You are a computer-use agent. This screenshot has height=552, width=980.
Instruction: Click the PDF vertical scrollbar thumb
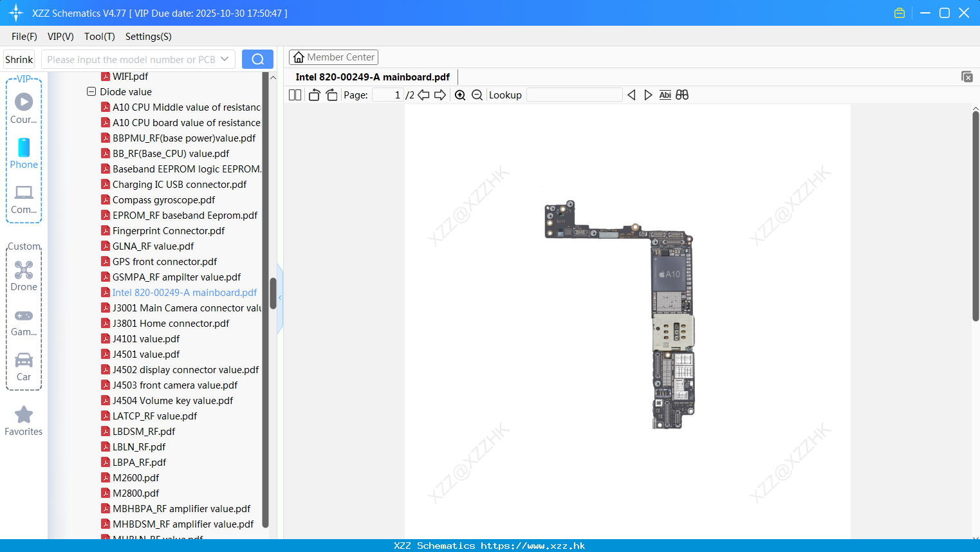coord(975,216)
